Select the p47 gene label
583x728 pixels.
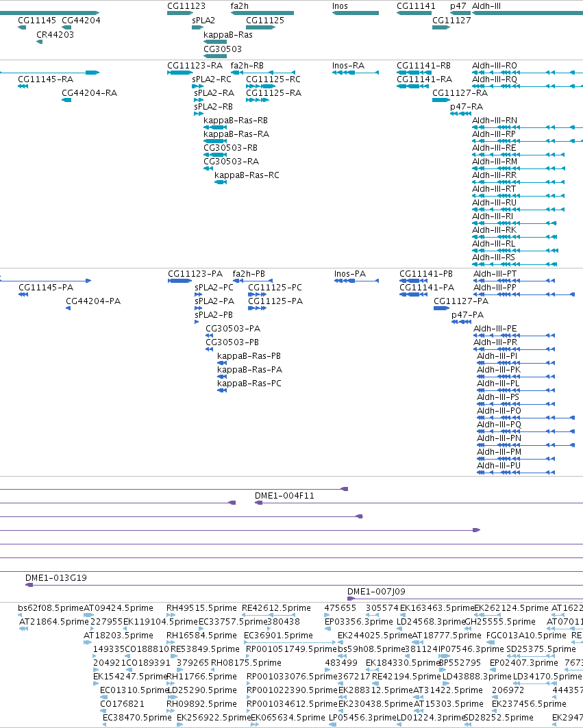(x=458, y=6)
